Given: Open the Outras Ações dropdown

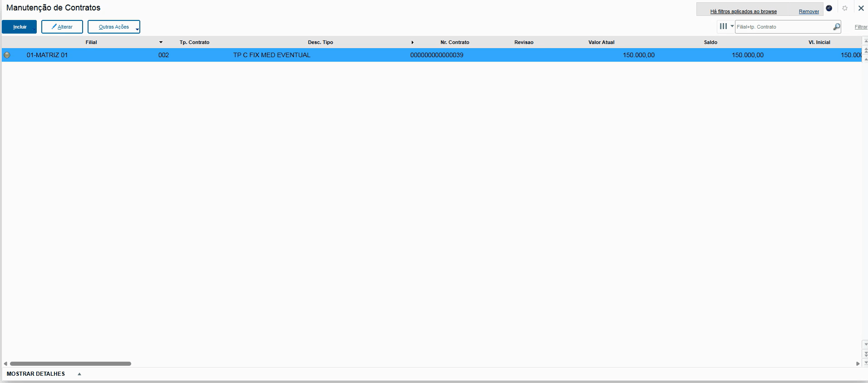Looking at the screenshot, I should [113, 27].
